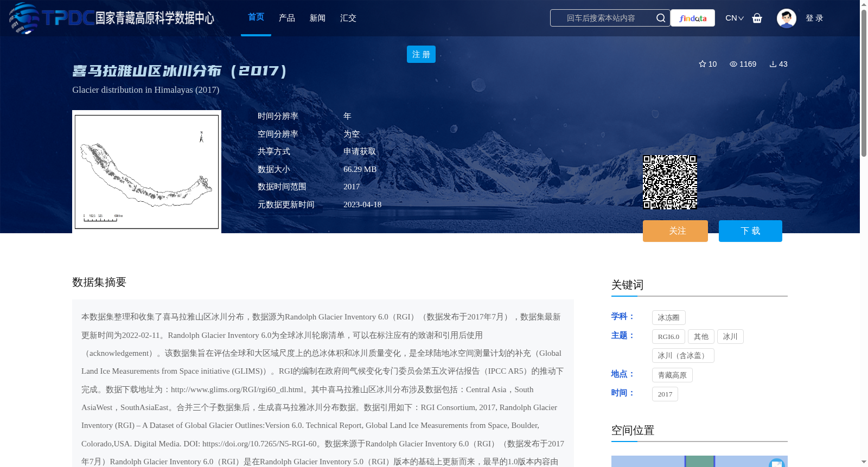
Task: Select the 冰冻圈 discipline tag
Action: 669,318
